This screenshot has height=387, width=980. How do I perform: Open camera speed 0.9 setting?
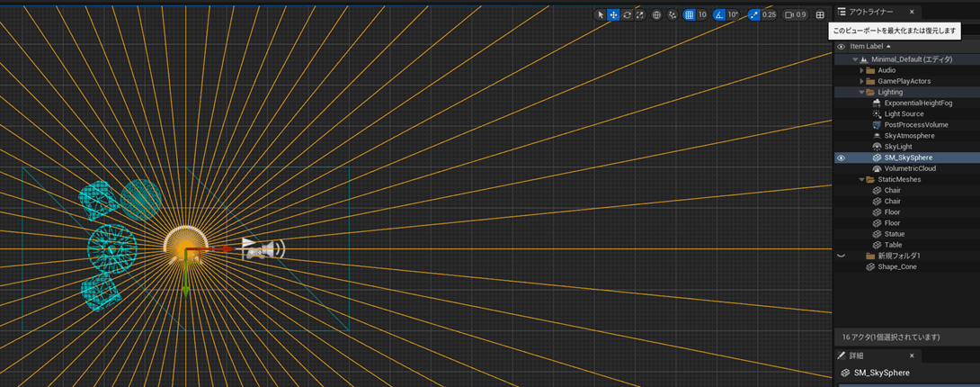click(796, 15)
